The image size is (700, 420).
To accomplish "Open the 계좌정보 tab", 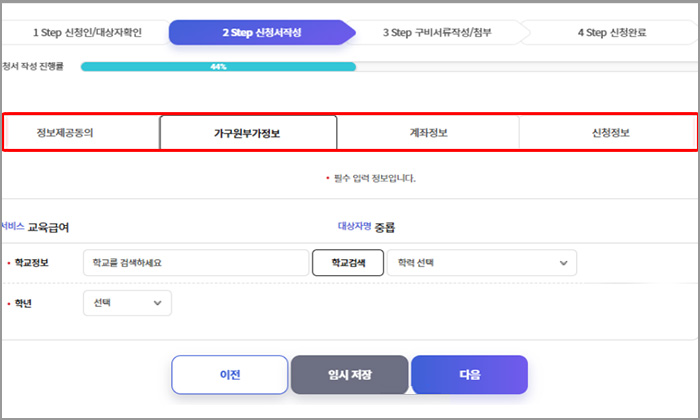I will 428,133.
